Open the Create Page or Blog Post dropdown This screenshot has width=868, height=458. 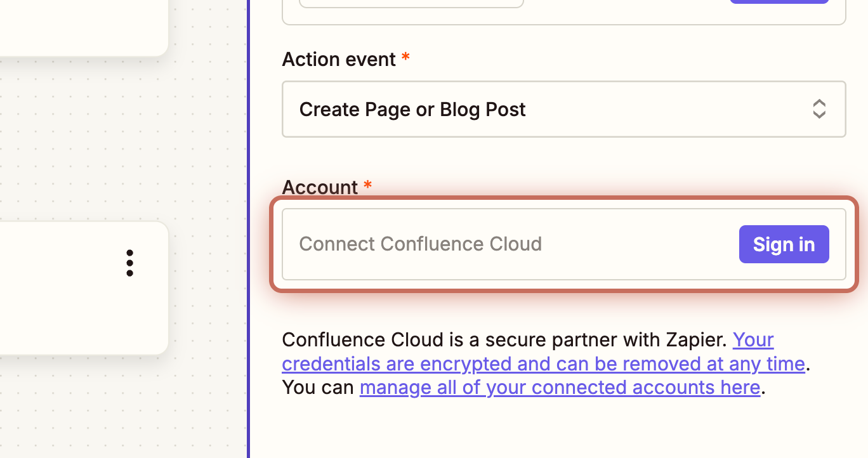(564, 109)
